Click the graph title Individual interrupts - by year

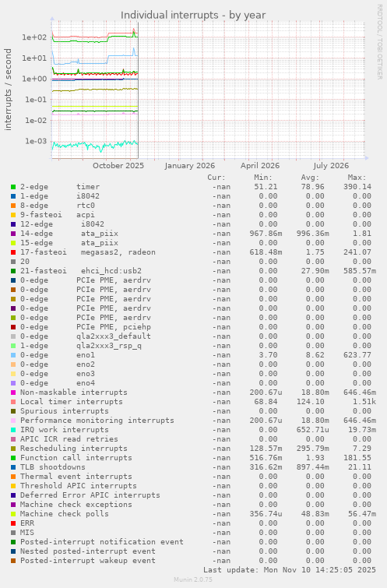point(193,16)
